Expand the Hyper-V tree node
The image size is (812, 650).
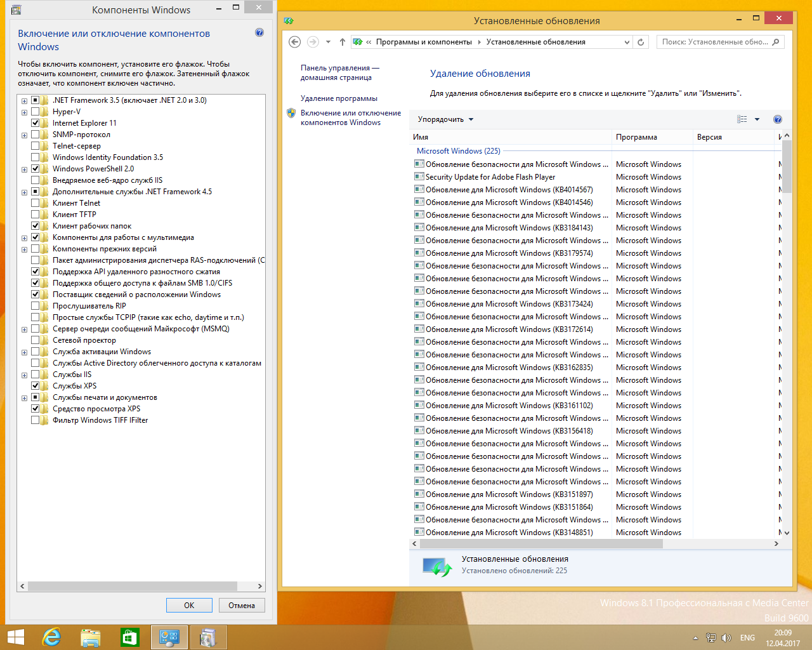[x=24, y=112]
